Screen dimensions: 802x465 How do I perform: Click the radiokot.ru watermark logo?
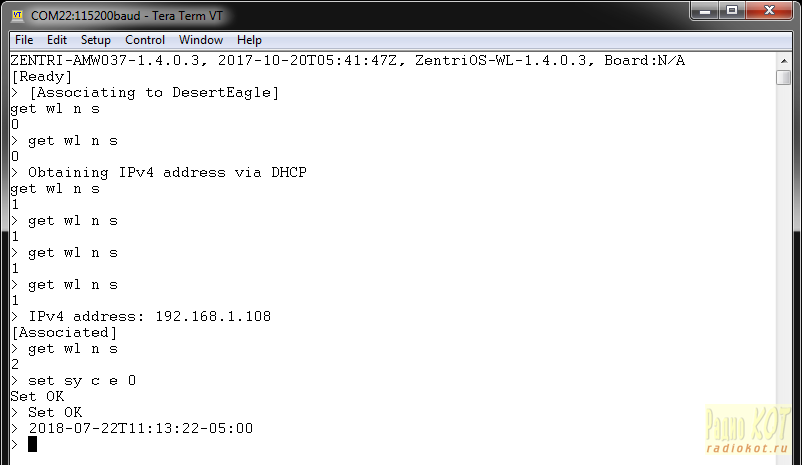[x=747, y=430]
